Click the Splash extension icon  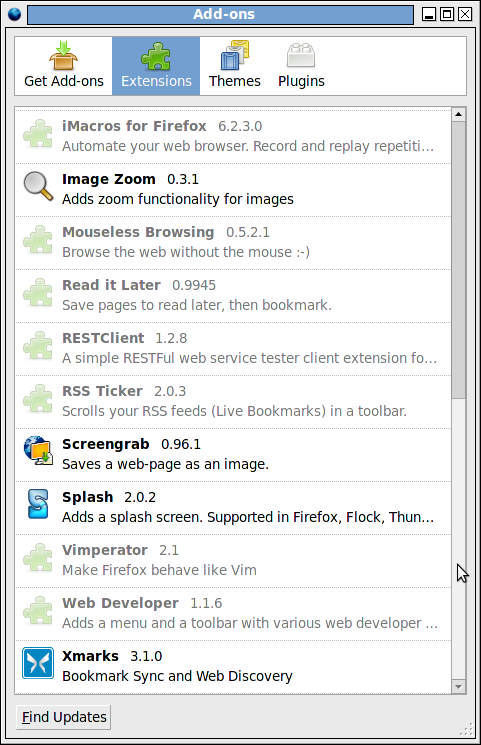coord(38,504)
